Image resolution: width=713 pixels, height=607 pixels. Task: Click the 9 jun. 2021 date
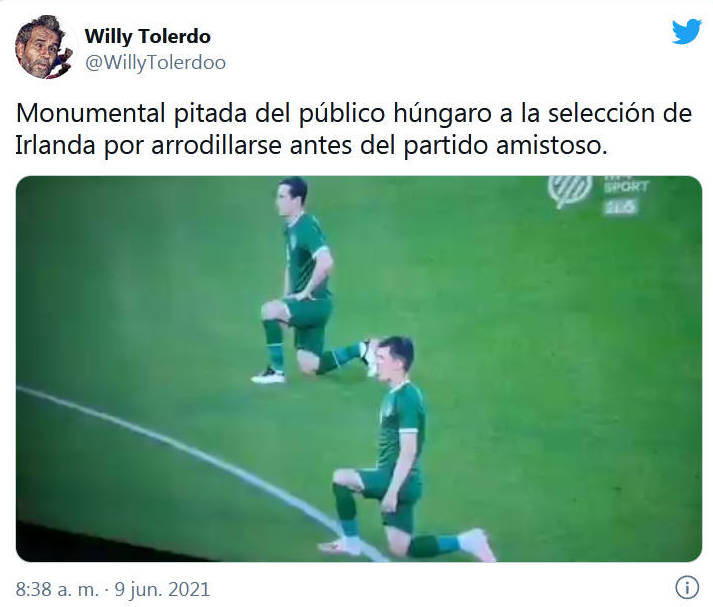click(162, 589)
